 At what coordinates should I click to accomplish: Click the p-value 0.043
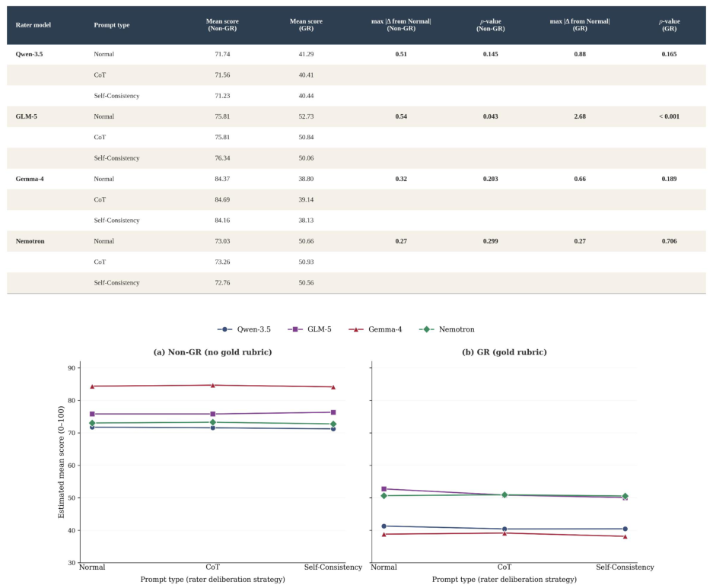491,116
